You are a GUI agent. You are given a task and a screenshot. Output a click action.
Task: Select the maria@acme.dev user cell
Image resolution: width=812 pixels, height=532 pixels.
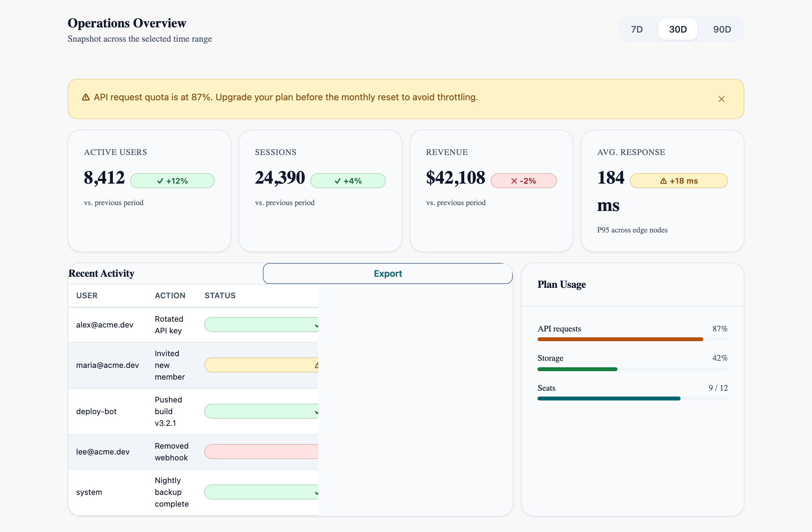(107, 365)
